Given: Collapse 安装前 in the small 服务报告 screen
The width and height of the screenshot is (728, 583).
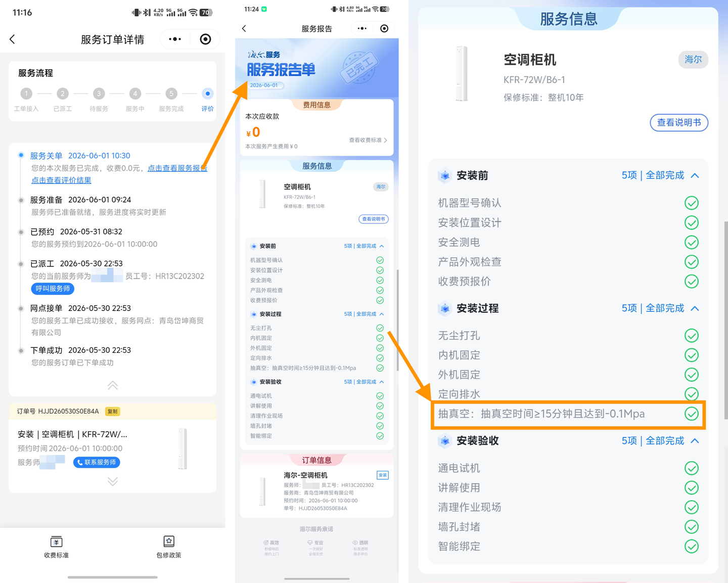Looking at the screenshot, I should coord(382,246).
